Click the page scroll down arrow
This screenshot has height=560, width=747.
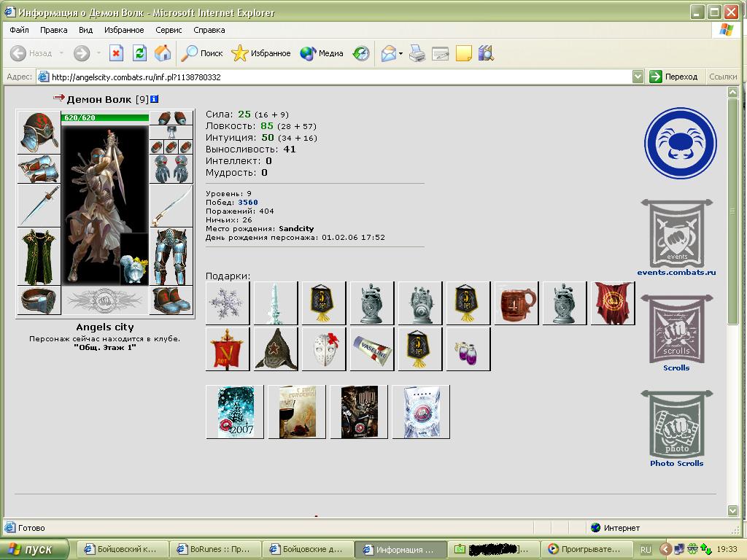(x=732, y=510)
